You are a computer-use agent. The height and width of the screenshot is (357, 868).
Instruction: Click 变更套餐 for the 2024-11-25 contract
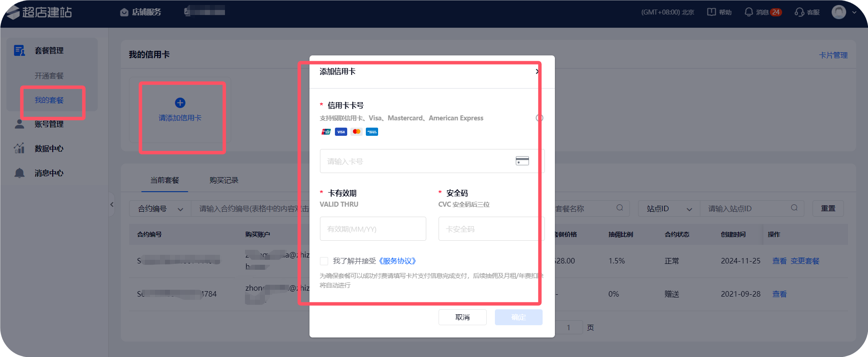(x=805, y=261)
